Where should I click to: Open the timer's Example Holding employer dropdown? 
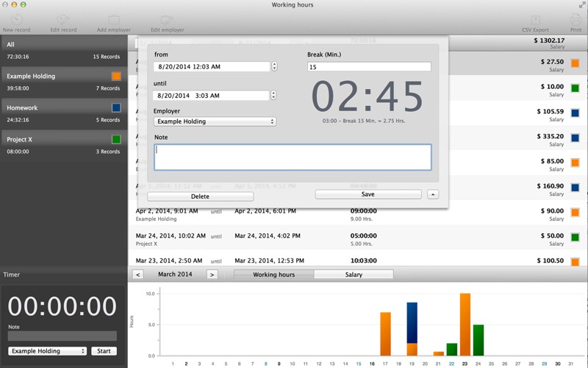49,351
